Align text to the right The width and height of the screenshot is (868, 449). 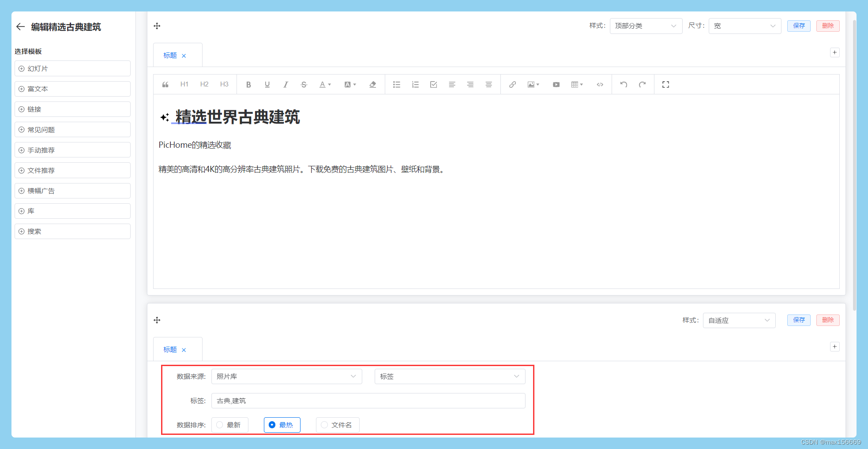470,85
